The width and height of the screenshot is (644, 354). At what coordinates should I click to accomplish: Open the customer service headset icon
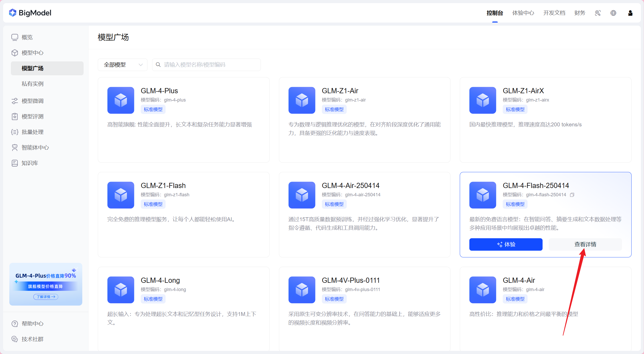598,13
